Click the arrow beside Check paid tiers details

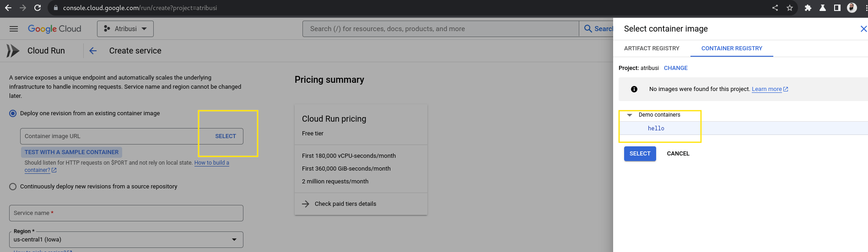(306, 204)
